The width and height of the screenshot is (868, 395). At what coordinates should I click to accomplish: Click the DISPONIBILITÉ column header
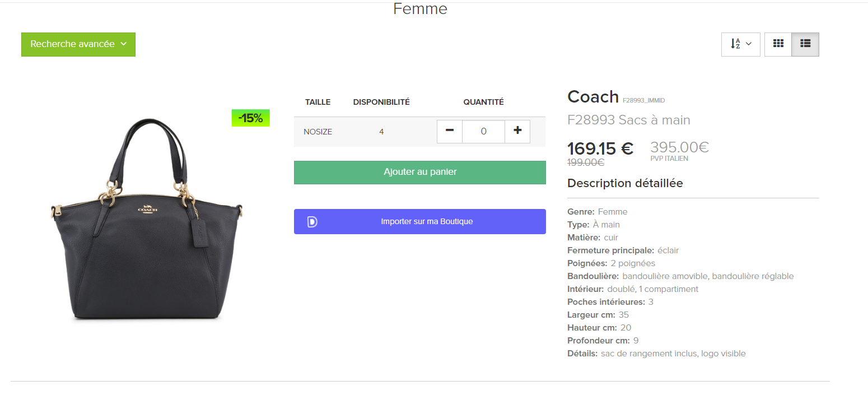click(381, 102)
